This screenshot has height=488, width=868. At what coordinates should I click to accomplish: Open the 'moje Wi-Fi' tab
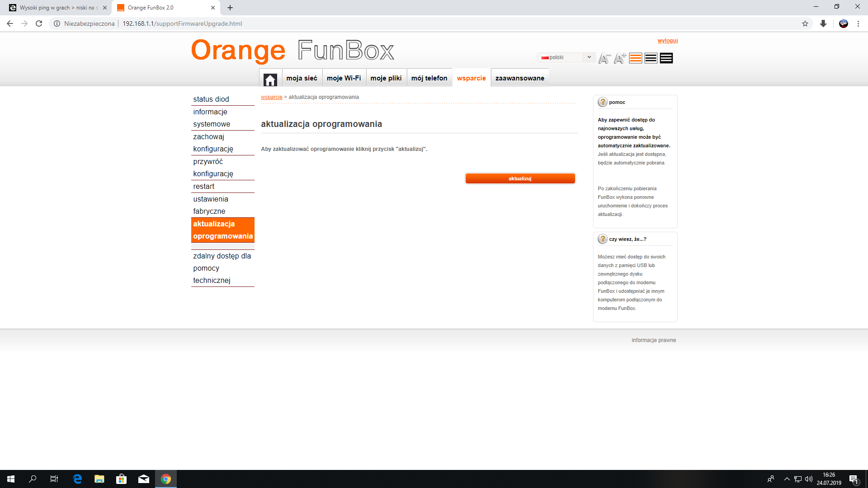344,78
